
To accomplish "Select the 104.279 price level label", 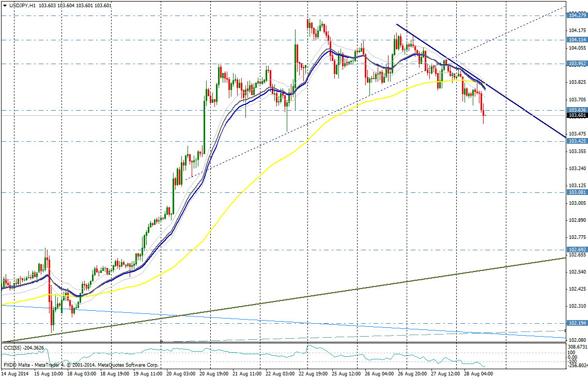I will pyautogui.click(x=577, y=16).
